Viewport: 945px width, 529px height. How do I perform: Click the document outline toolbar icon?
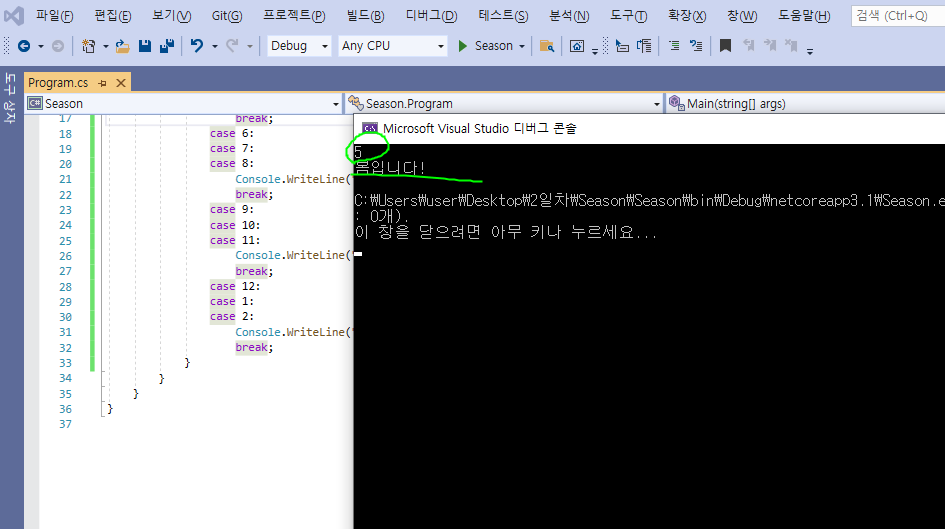point(644,46)
